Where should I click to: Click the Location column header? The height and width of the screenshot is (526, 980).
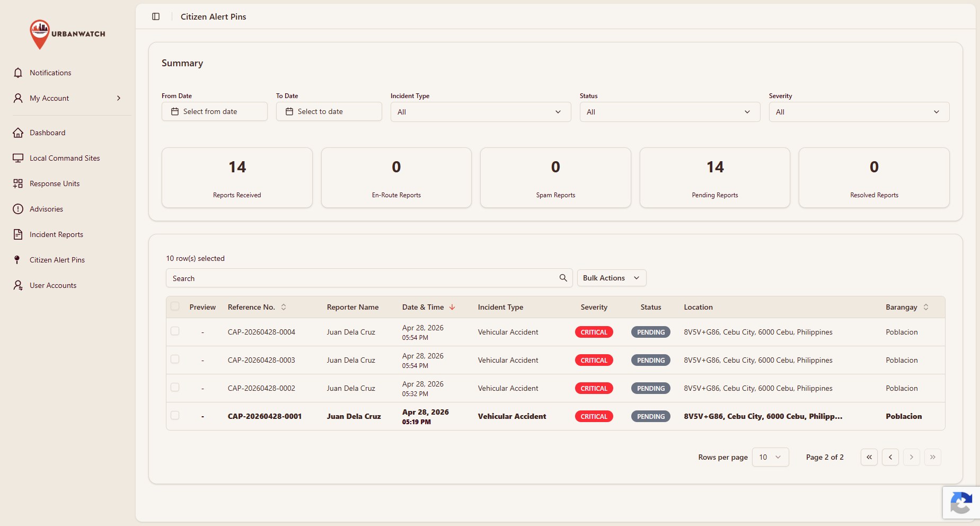(x=698, y=307)
